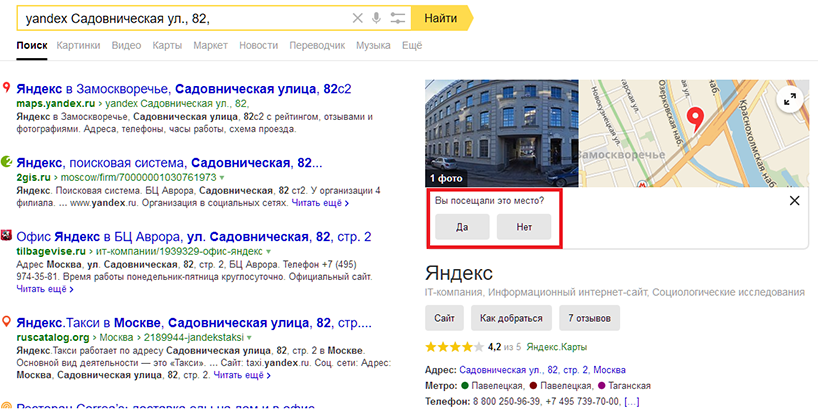
Task: Open 7 отзывов reviews button
Action: pyautogui.click(x=590, y=318)
